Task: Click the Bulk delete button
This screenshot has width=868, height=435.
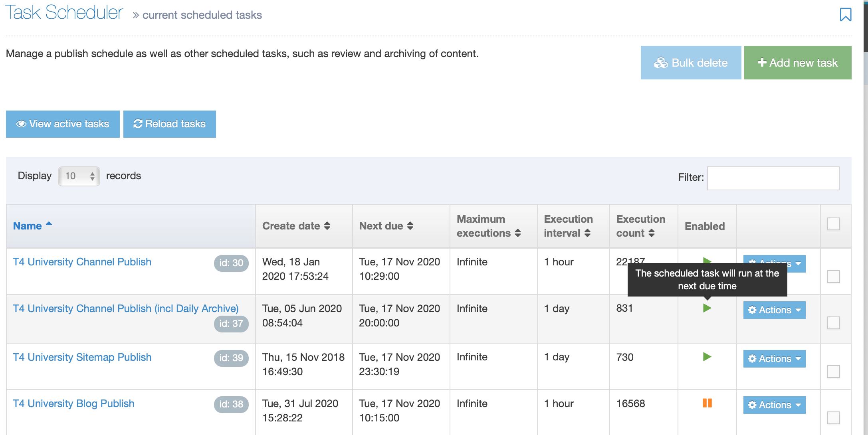Action: coord(691,63)
